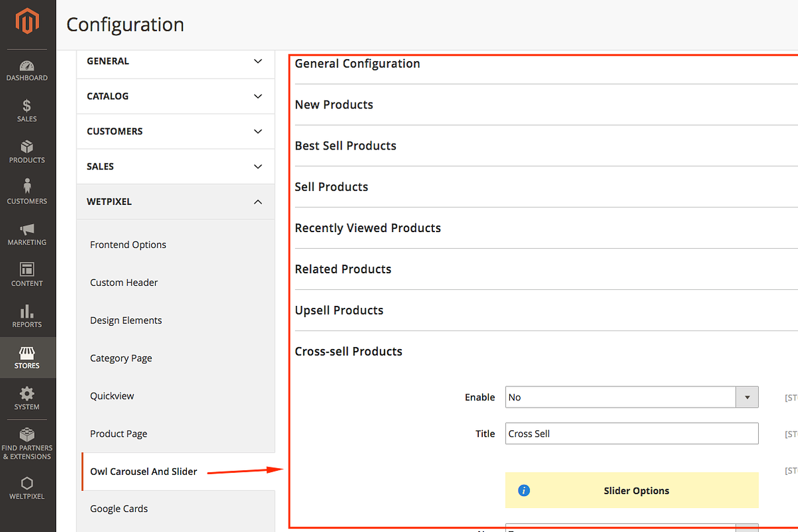Open the Sales dollar-sign menu in the sidebar

27,111
